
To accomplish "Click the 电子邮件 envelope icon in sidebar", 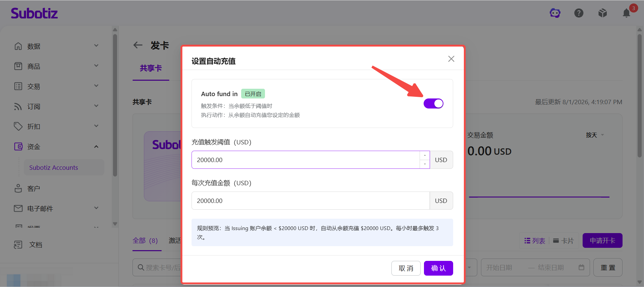I will [18, 208].
